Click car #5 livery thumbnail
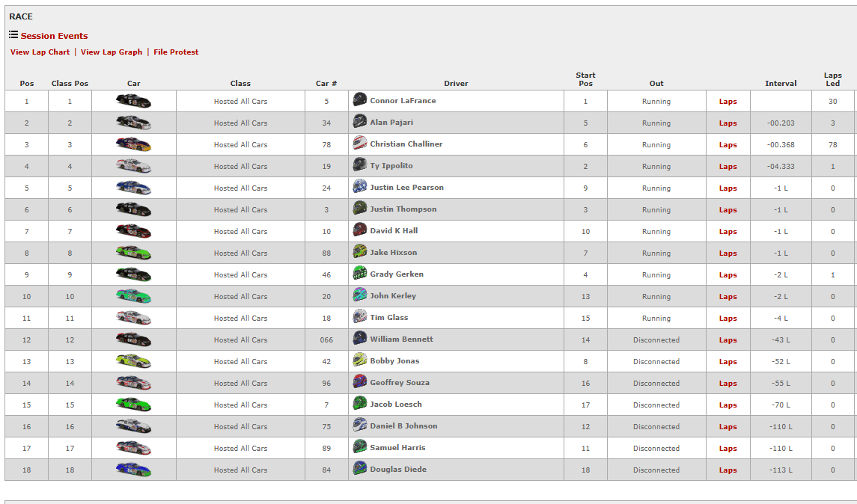 [133, 101]
